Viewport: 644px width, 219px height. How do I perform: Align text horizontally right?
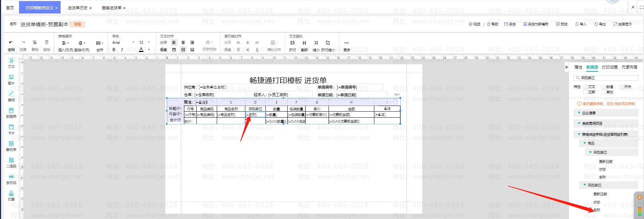(192, 43)
